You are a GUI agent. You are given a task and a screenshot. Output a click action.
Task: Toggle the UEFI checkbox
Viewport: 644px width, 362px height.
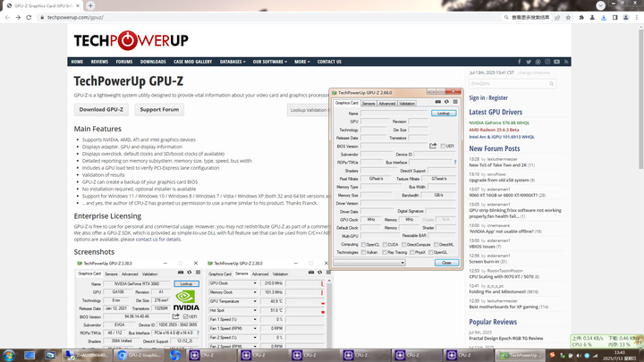click(443, 146)
